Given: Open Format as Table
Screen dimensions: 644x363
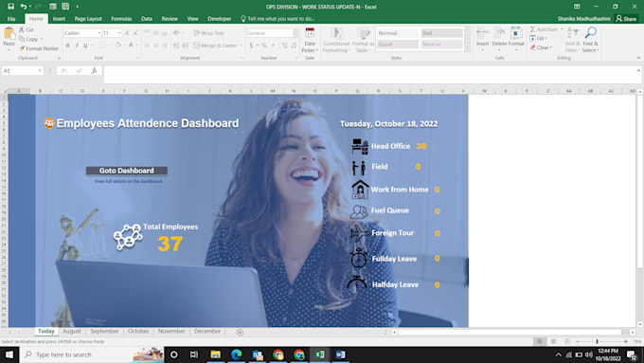Looking at the screenshot, I should point(363,40).
